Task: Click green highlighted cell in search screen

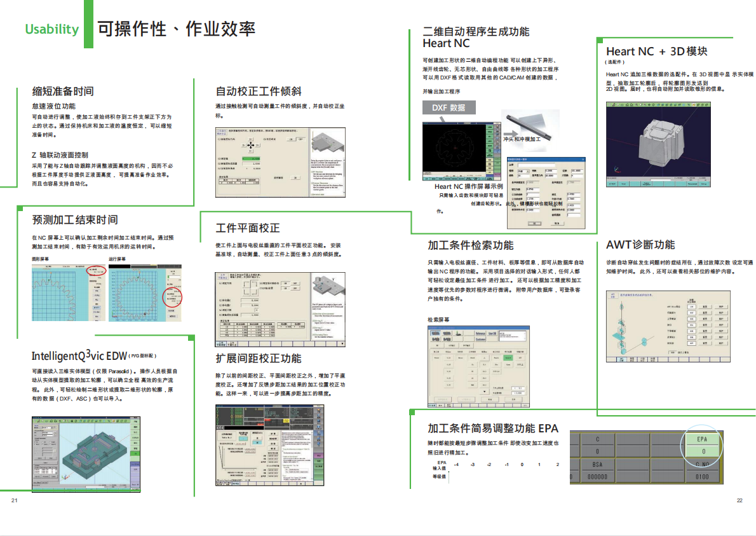Action: pyautogui.click(x=507, y=358)
